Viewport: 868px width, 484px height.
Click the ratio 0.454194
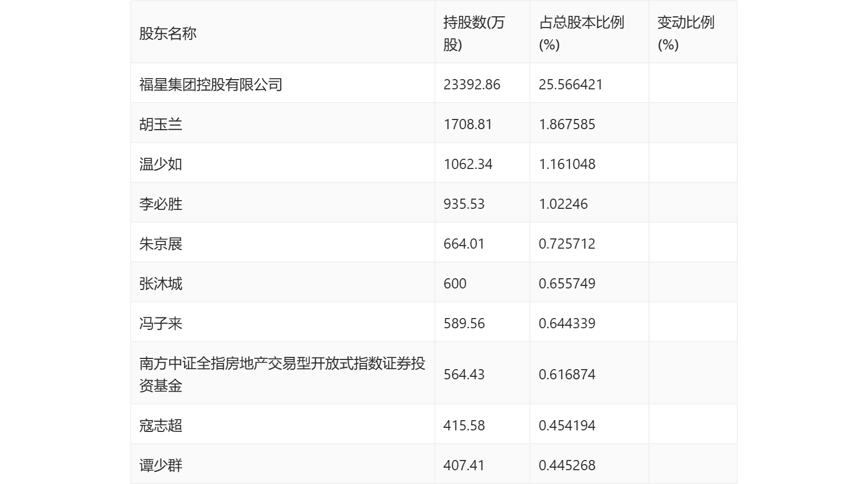567,426
